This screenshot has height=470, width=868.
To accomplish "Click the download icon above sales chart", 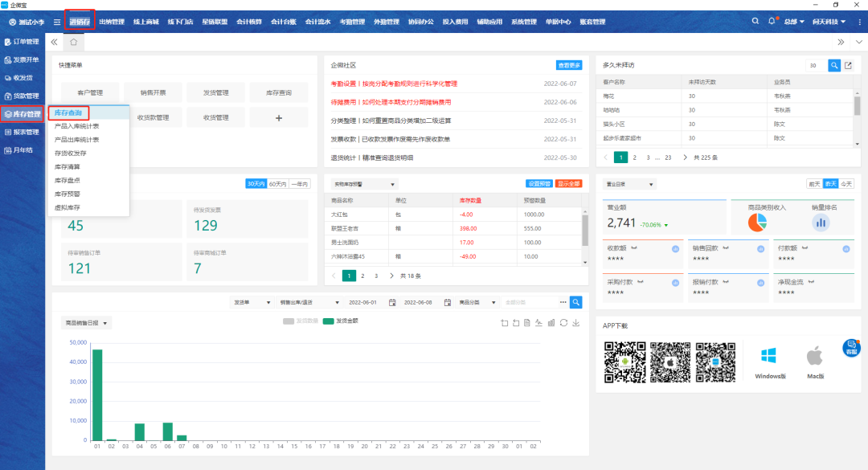I will [575, 323].
